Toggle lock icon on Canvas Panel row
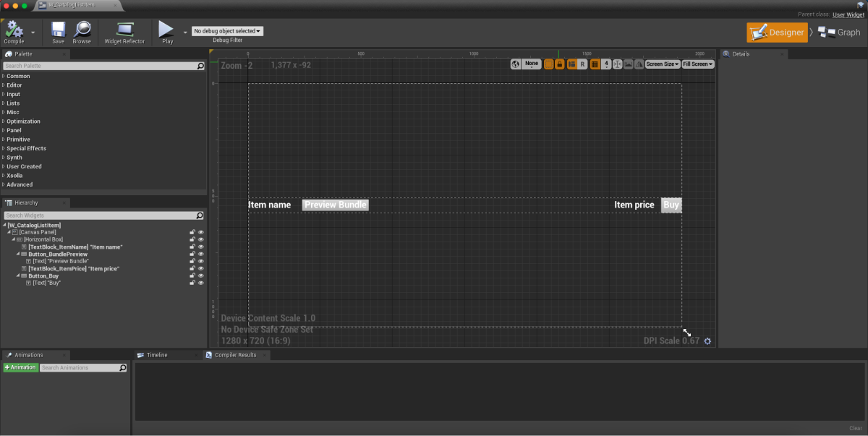The width and height of the screenshot is (868, 436). pyautogui.click(x=193, y=232)
